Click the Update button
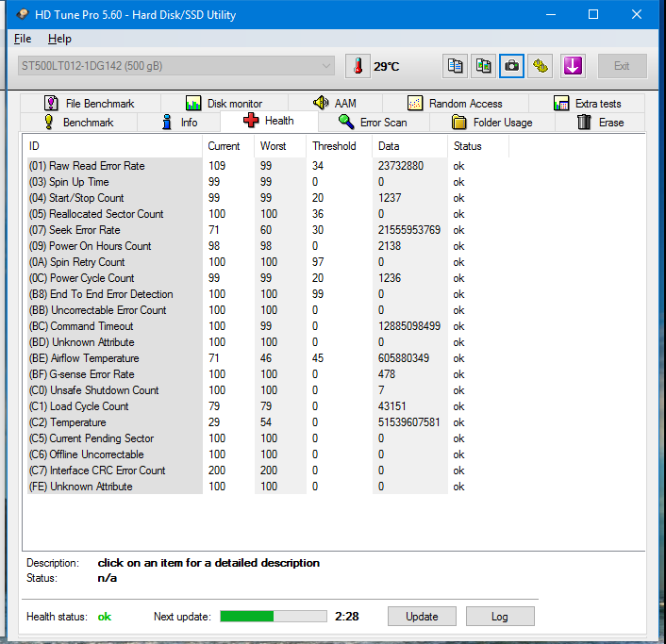 pos(422,617)
